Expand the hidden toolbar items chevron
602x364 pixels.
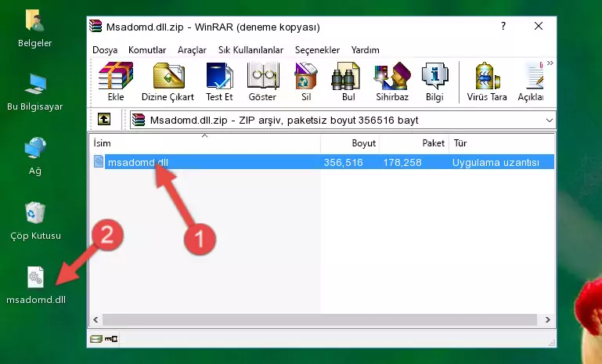pyautogui.click(x=550, y=63)
